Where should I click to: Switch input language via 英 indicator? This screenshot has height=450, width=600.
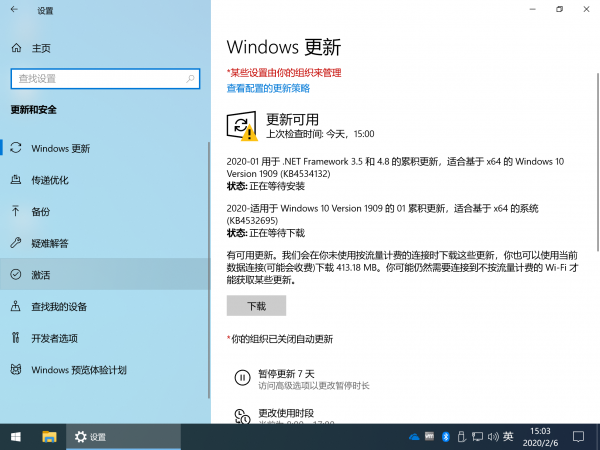click(x=508, y=437)
